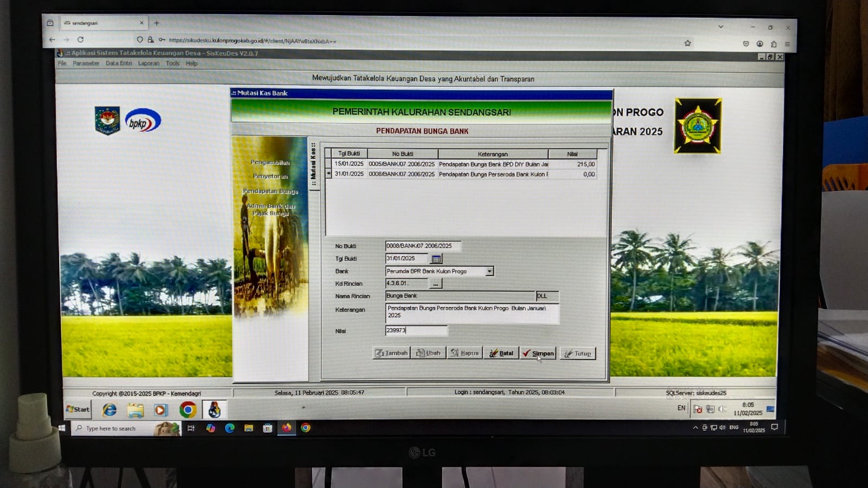The image size is (868, 488).
Task: Click the Nilai column header
Action: [x=572, y=154]
